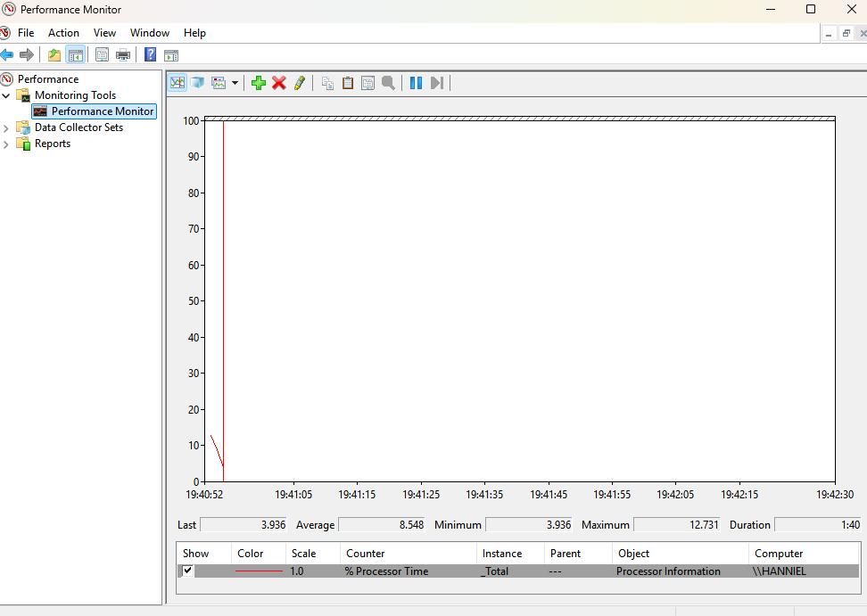Uncheck Show for % Processor Time
Image resolution: width=867 pixels, height=616 pixels.
(x=187, y=571)
